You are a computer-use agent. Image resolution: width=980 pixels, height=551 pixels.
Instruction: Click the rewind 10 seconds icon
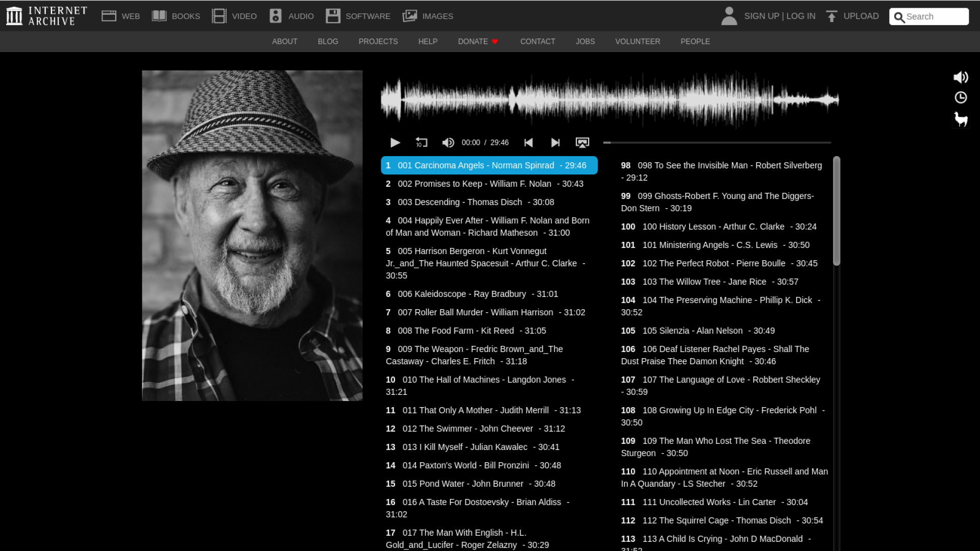coord(421,142)
